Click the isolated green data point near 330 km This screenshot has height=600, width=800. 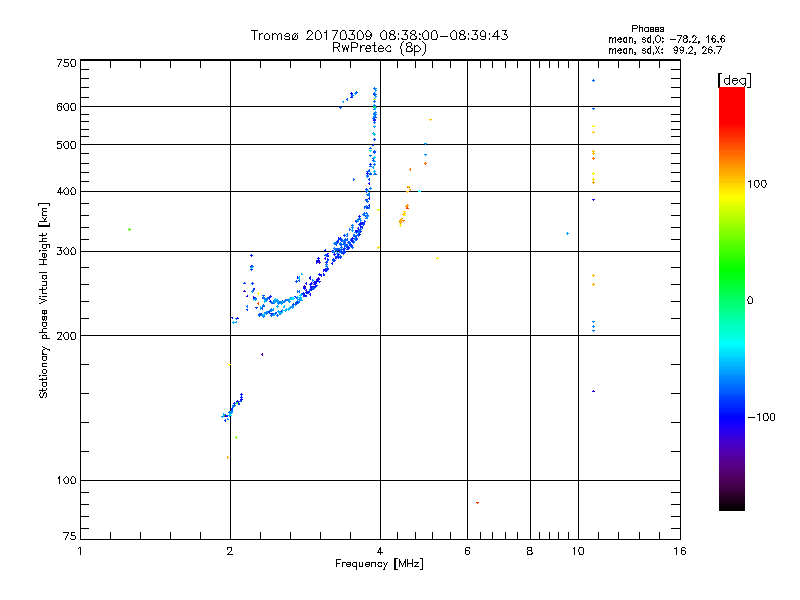[130, 230]
